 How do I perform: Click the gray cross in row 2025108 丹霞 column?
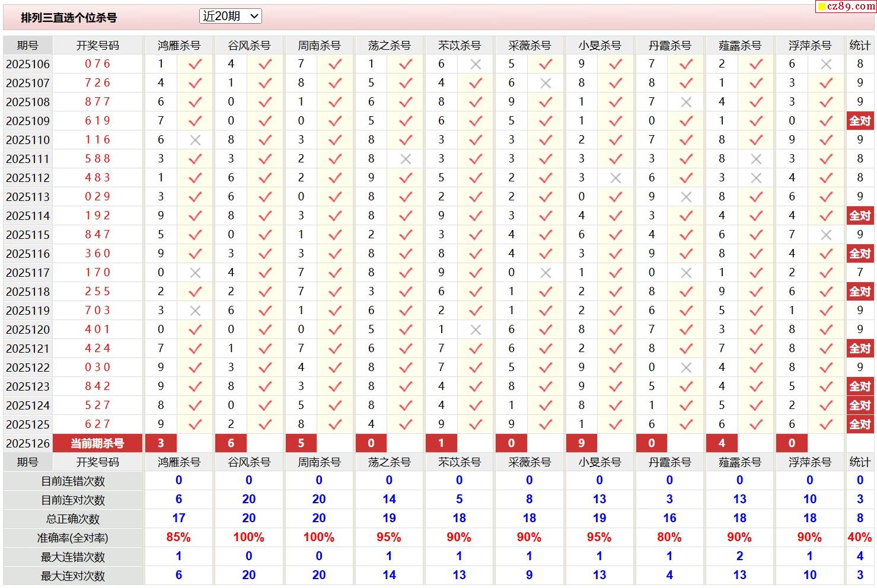pos(686,102)
